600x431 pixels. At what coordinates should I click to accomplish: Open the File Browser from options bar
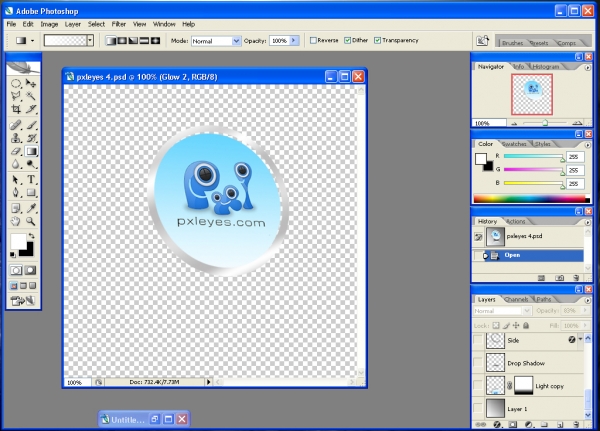coord(483,41)
